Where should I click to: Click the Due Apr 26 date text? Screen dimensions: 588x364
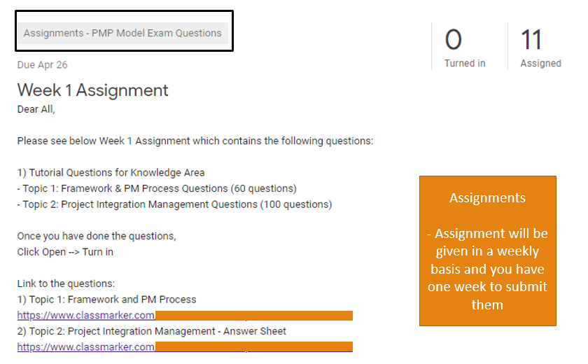42,65
